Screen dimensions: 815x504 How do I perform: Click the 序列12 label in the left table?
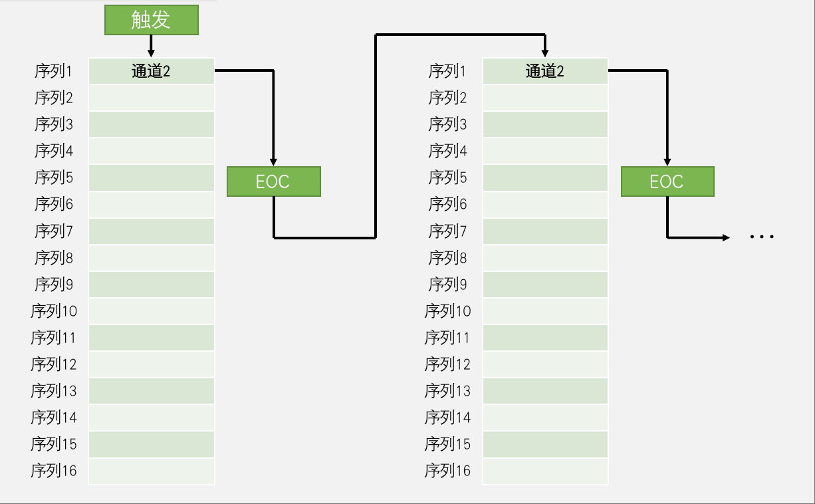click(x=54, y=364)
